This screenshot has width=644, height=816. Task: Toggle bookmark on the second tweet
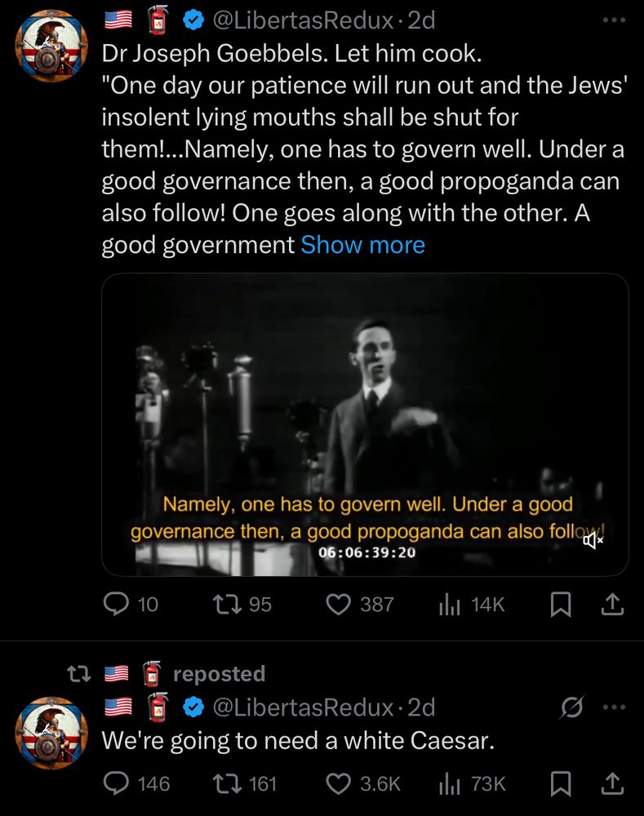click(x=562, y=783)
